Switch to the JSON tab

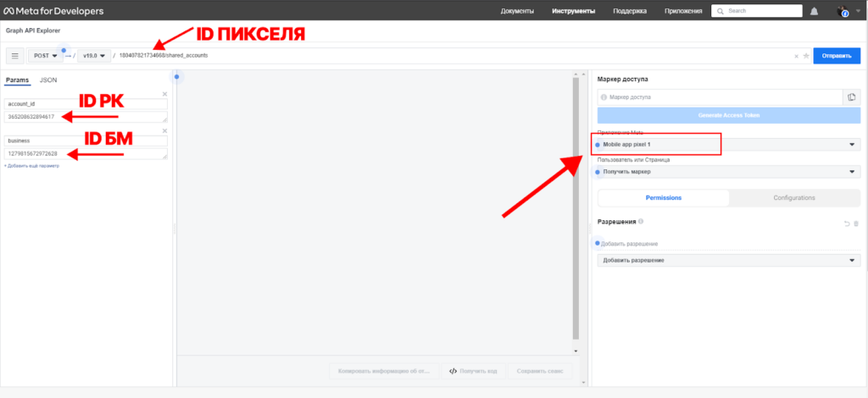pos(48,80)
